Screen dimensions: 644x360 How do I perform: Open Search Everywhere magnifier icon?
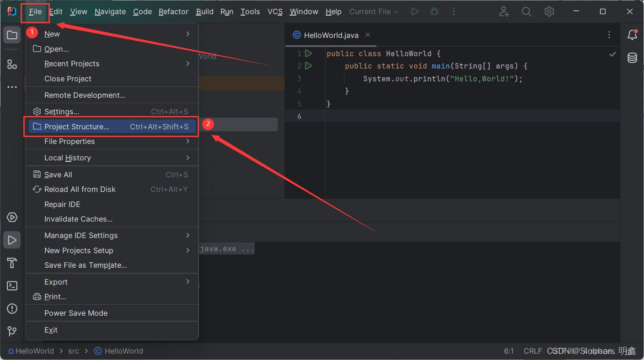pos(526,12)
